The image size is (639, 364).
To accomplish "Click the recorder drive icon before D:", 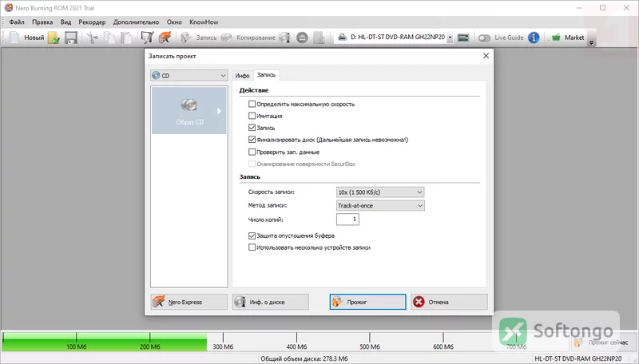I will 343,37.
